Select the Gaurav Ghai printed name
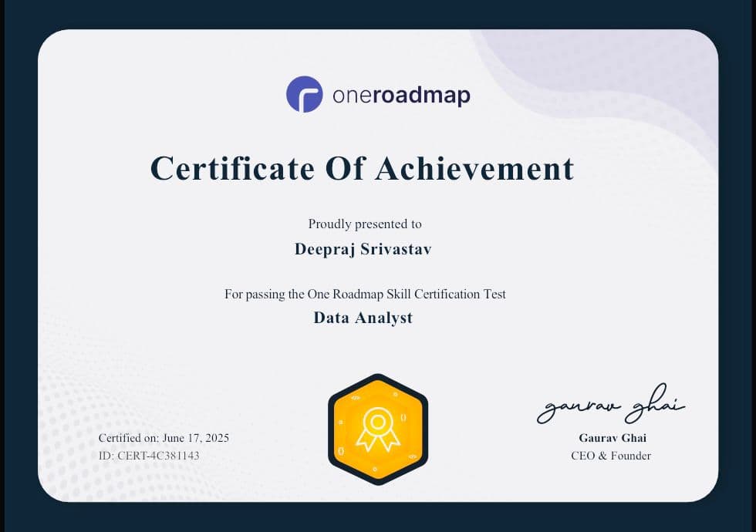This screenshot has height=532, width=756. click(x=613, y=437)
